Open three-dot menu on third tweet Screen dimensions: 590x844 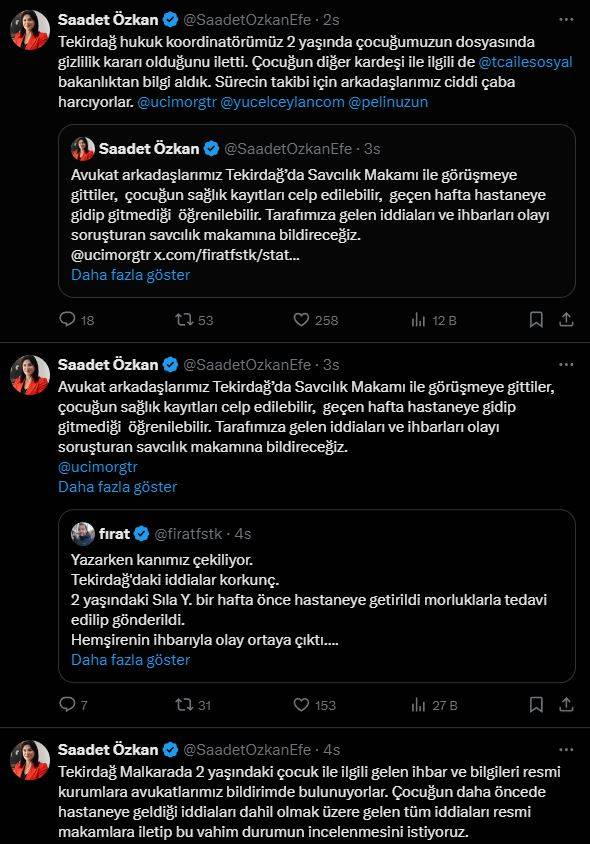tap(566, 749)
